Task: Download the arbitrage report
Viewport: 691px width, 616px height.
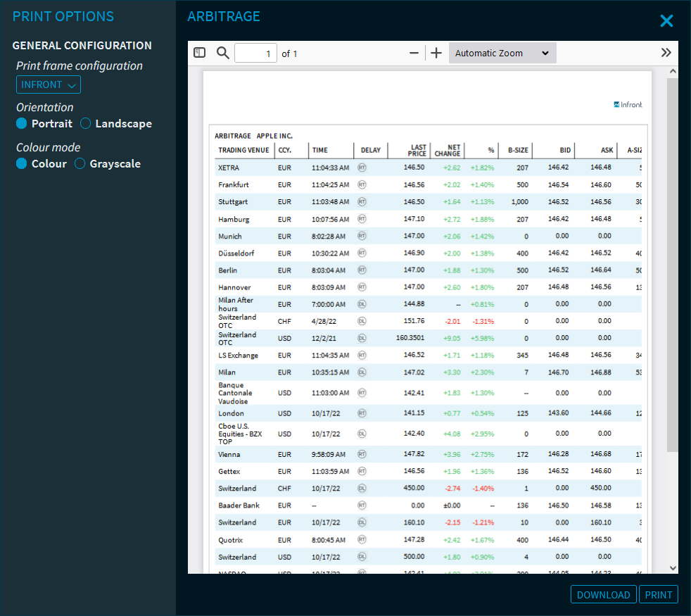Action: click(x=603, y=595)
